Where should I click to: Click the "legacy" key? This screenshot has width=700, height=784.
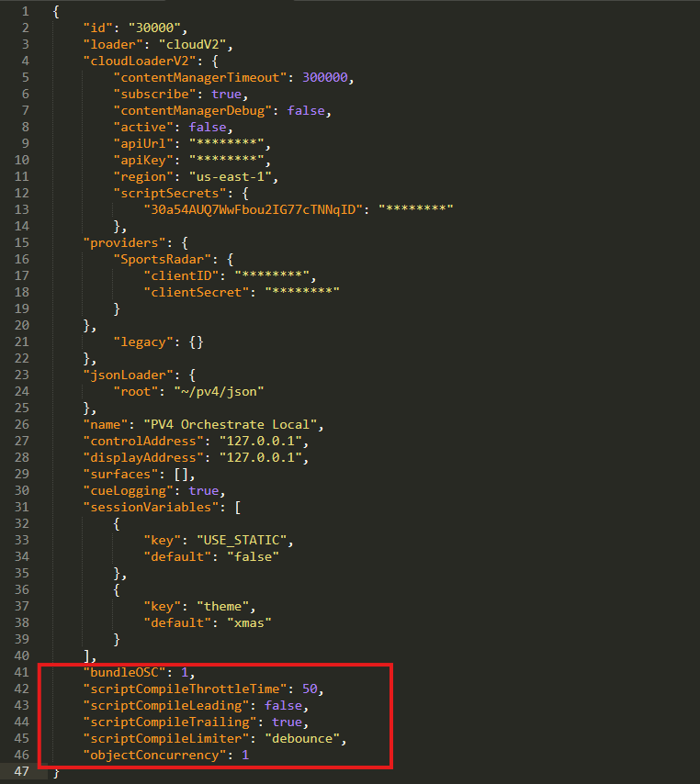point(143,342)
